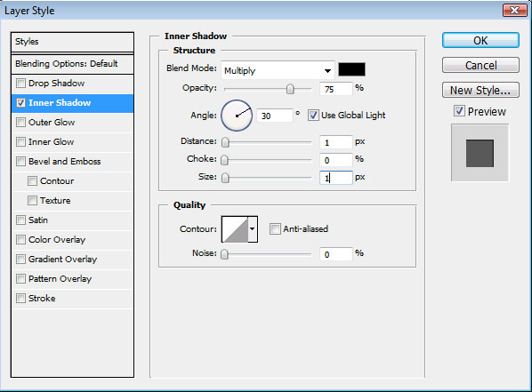Click the Angle value field

275,116
